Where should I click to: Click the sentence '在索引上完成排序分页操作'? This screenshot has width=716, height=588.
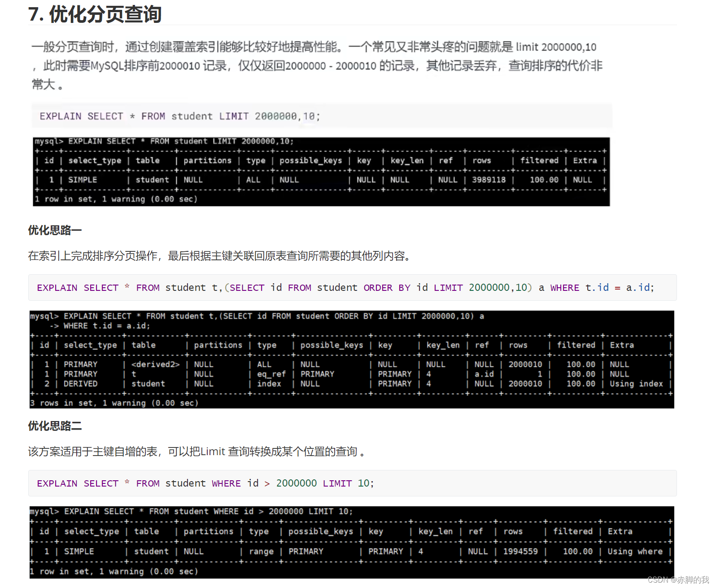pyautogui.click(x=92, y=256)
